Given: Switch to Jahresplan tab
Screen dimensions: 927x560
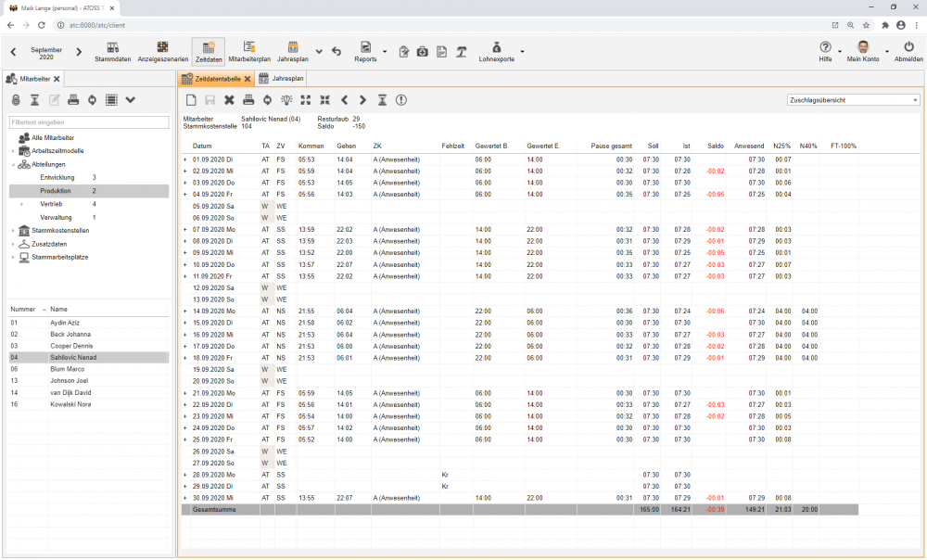Looking at the screenshot, I should pos(282,79).
